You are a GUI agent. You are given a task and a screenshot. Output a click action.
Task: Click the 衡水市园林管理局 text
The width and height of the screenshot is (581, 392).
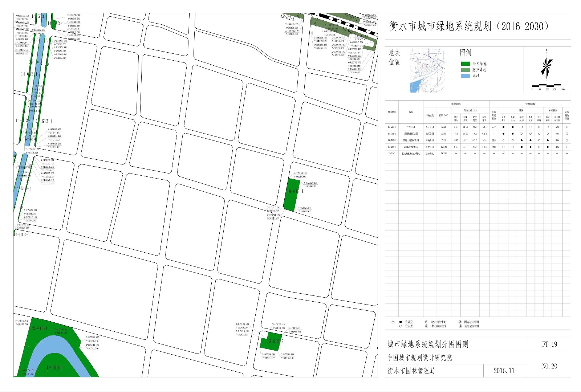pyautogui.click(x=411, y=371)
